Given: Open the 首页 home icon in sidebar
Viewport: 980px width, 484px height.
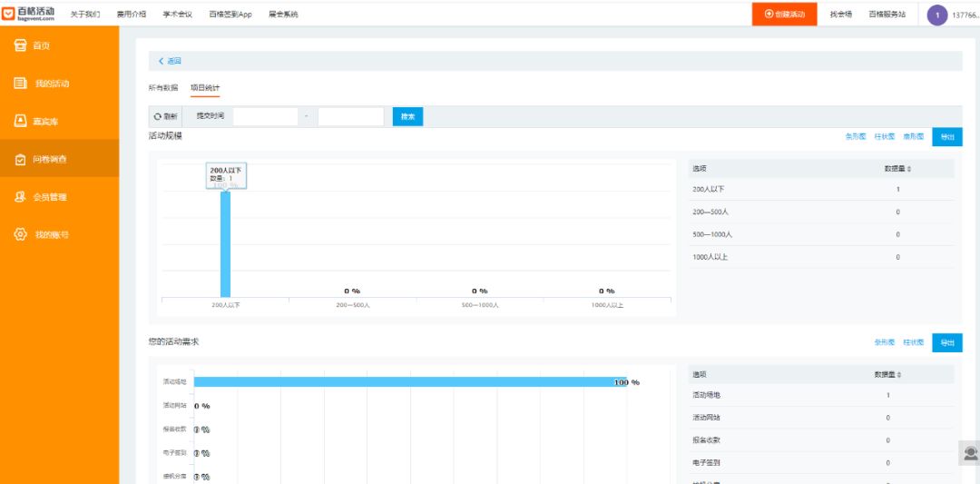Looking at the screenshot, I should tap(21, 45).
